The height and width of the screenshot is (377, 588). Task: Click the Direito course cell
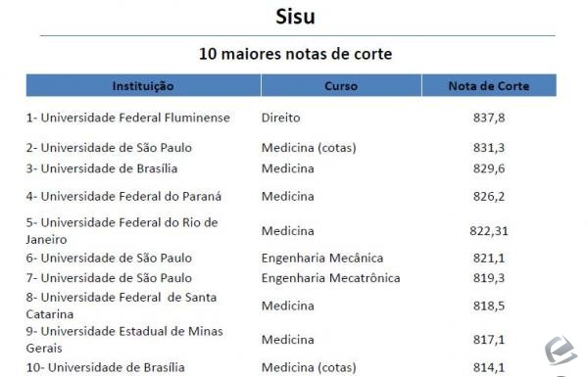281,118
